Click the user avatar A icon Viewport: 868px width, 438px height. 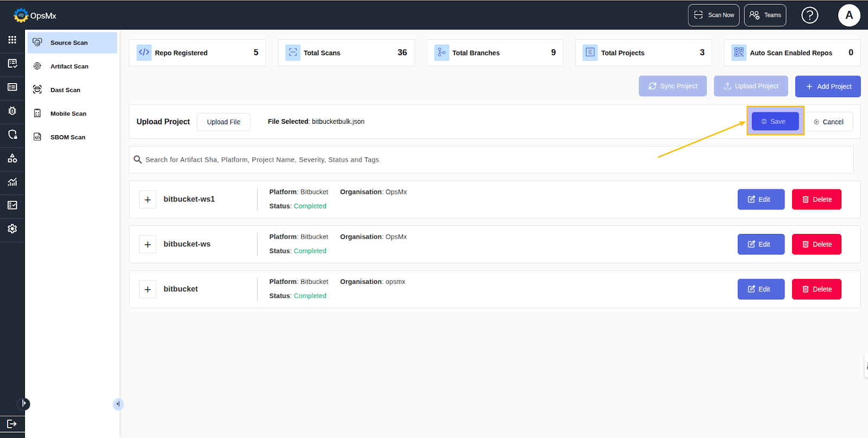(x=849, y=15)
